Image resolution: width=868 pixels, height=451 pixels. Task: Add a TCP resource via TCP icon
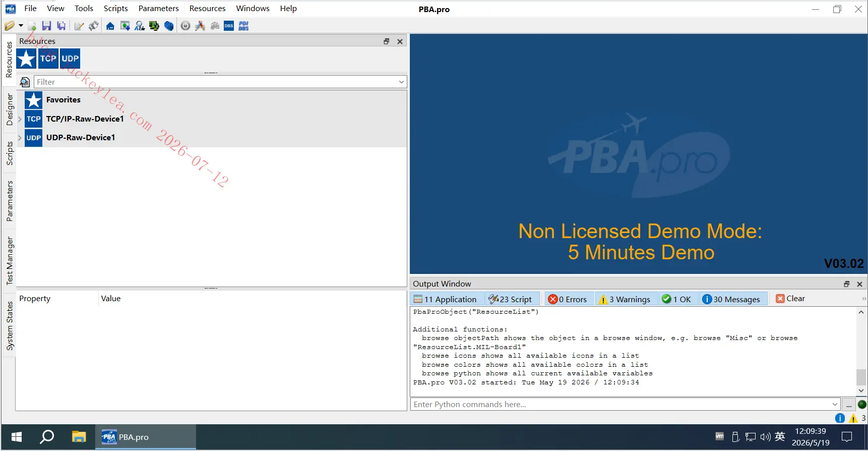tap(48, 59)
